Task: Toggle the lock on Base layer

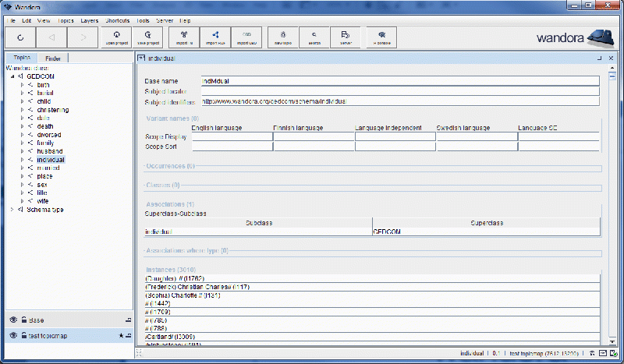Action: (x=24, y=320)
